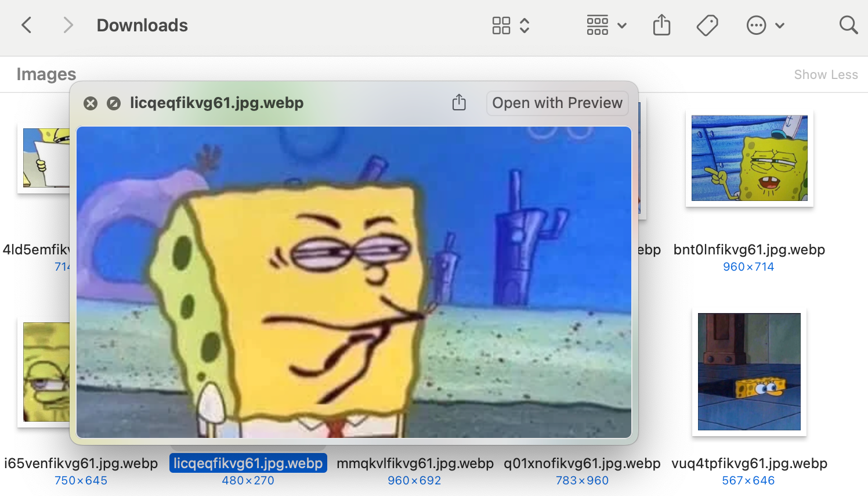Click the 960×692 dimensions label
Image resolution: width=868 pixels, height=496 pixels.
414,480
